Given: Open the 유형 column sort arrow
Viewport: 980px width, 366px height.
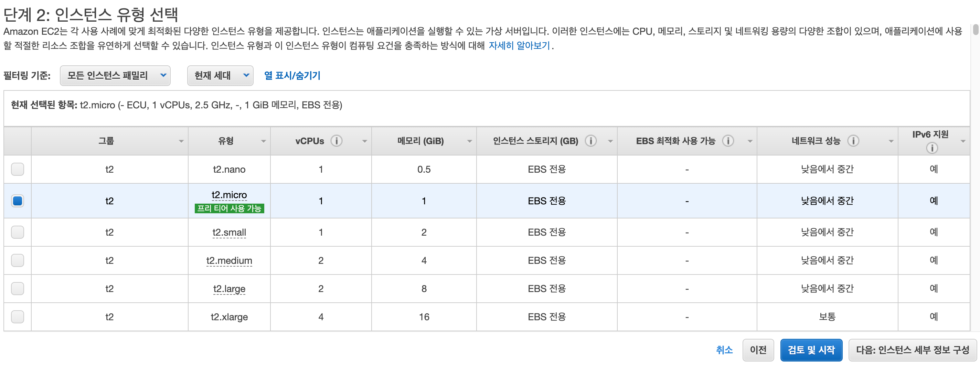Looking at the screenshot, I should pyautogui.click(x=263, y=141).
